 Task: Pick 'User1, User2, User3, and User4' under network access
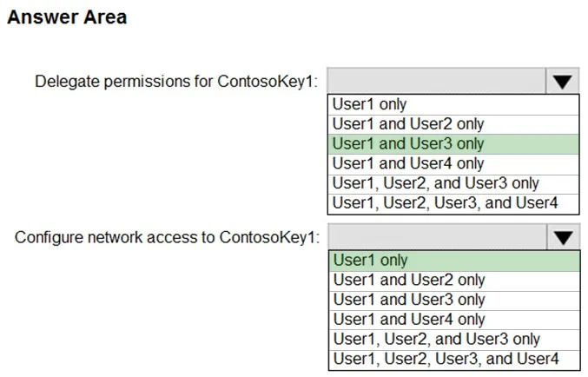click(454, 360)
